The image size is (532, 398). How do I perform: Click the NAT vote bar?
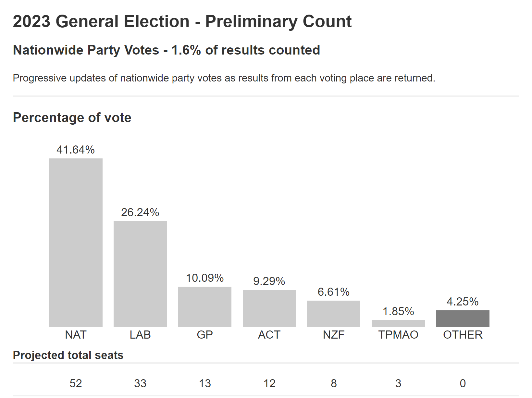(76, 243)
